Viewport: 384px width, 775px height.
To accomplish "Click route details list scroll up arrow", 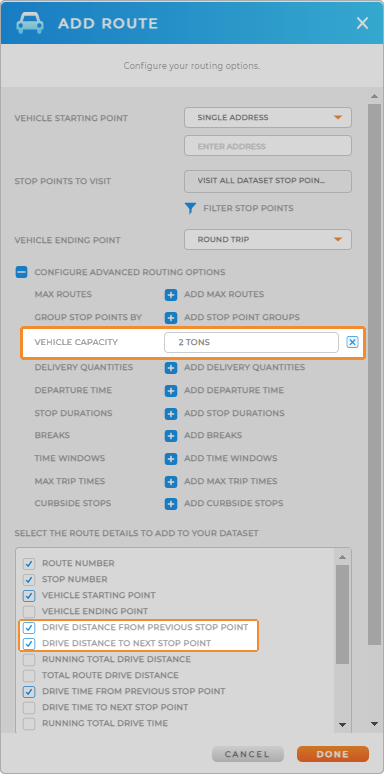I will [x=342, y=558].
